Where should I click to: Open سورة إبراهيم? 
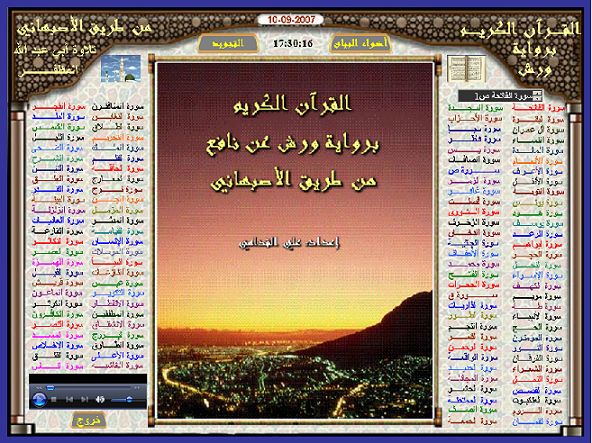point(538,245)
